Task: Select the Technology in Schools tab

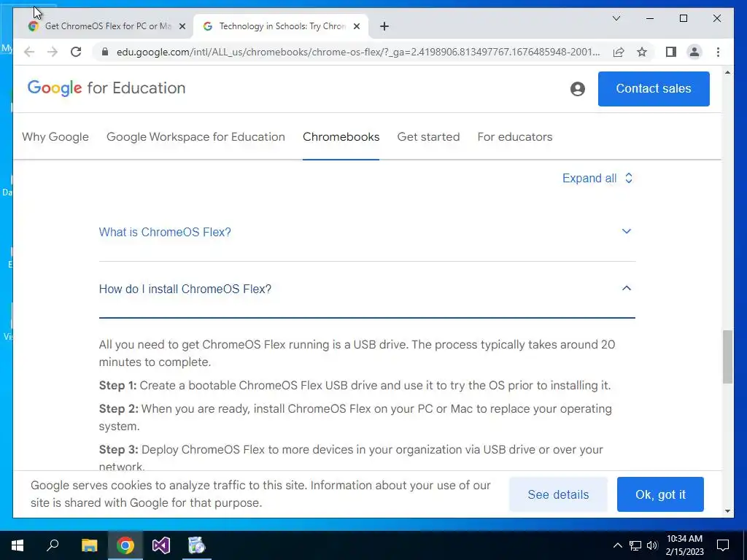Action: coord(282,26)
